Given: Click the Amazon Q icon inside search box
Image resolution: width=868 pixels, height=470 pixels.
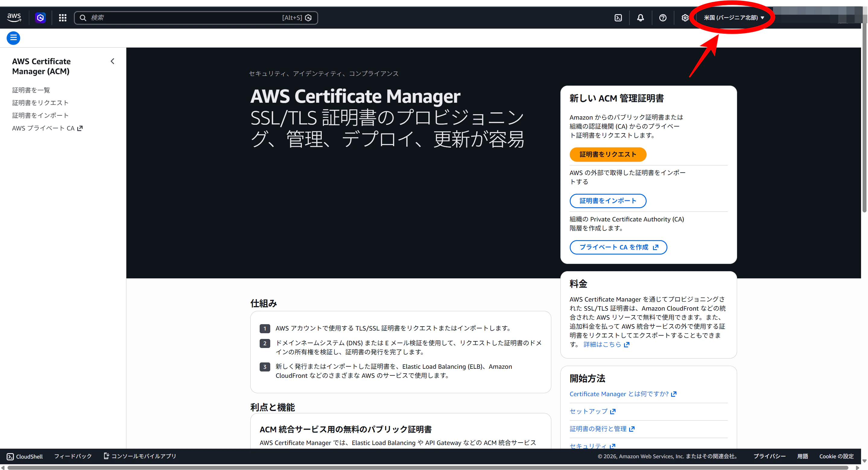Looking at the screenshot, I should pos(308,17).
